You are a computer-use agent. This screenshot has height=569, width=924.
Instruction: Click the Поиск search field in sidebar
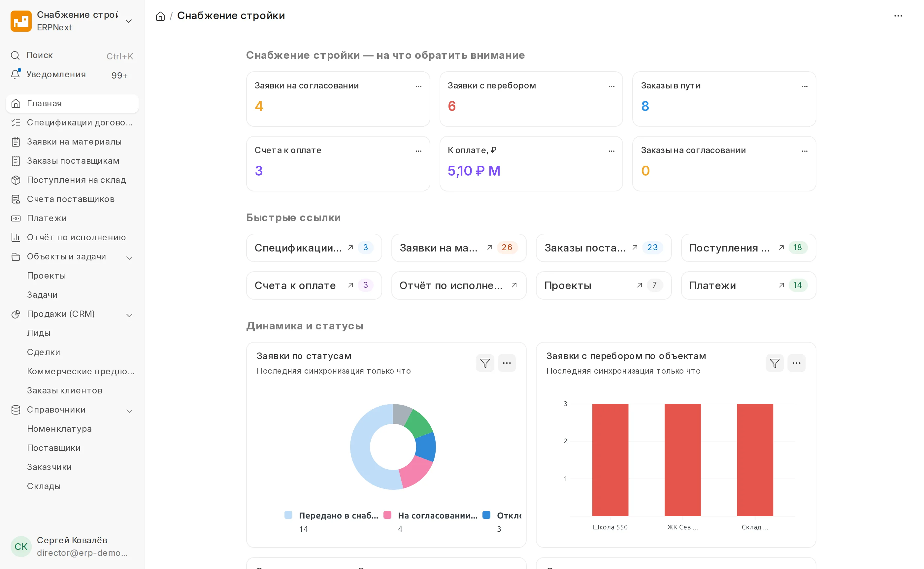(x=73, y=56)
